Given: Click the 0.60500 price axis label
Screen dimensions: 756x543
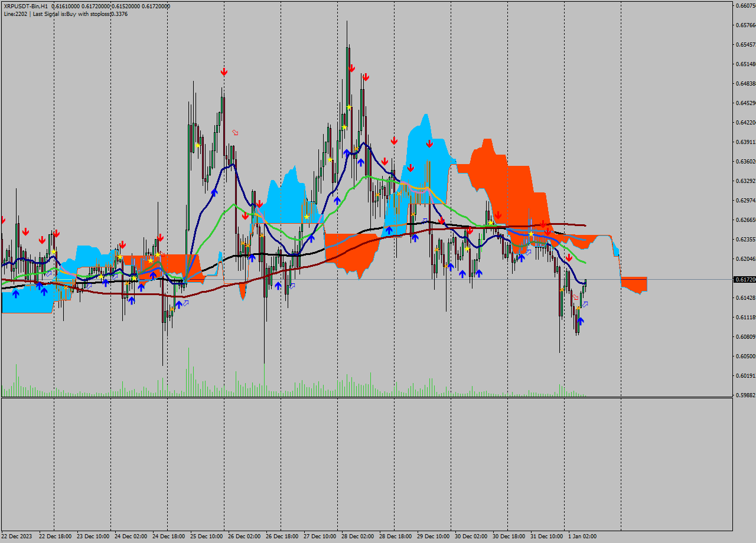Looking at the screenshot, I should (745, 356).
